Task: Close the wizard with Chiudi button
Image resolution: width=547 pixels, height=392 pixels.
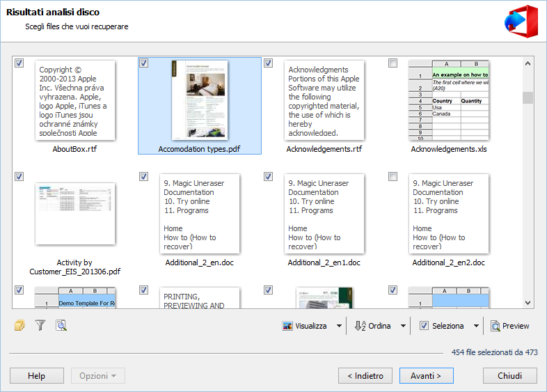Action: pos(509,376)
